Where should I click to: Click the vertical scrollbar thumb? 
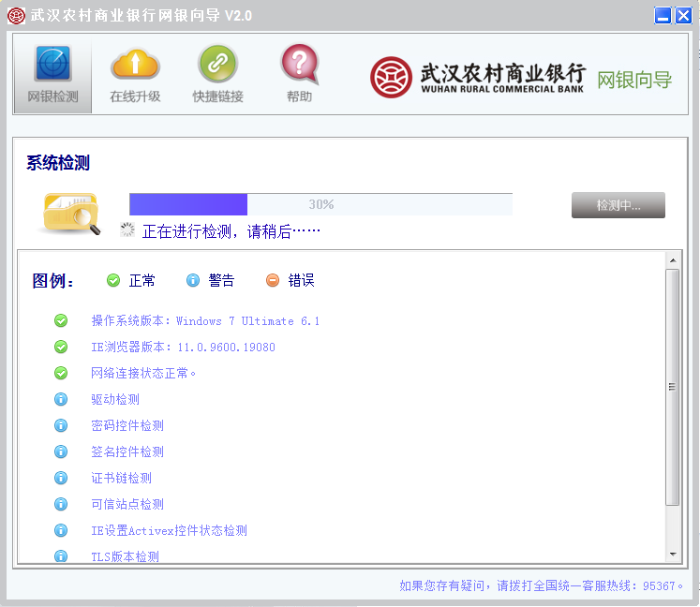pos(673,387)
